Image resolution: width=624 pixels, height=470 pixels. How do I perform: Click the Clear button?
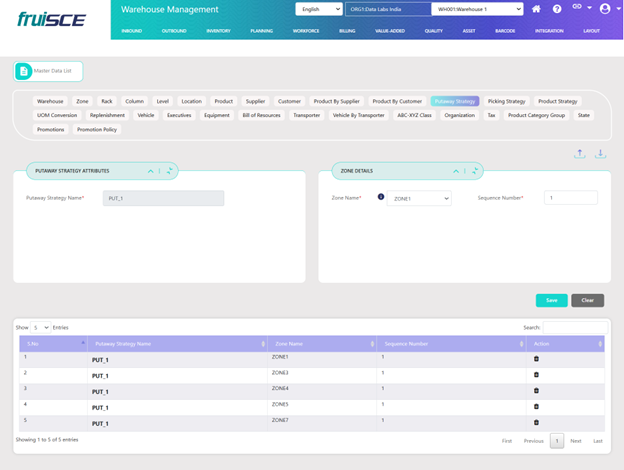[x=587, y=300]
